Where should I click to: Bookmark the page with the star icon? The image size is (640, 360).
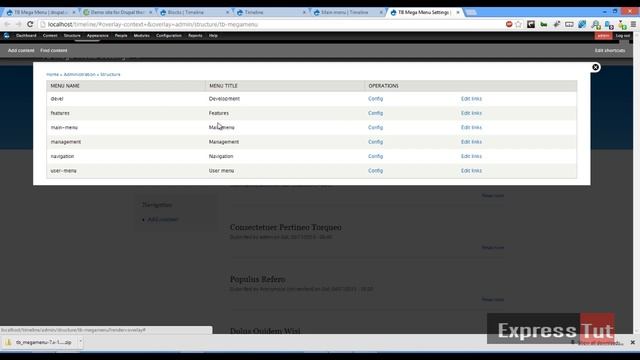tap(518, 24)
